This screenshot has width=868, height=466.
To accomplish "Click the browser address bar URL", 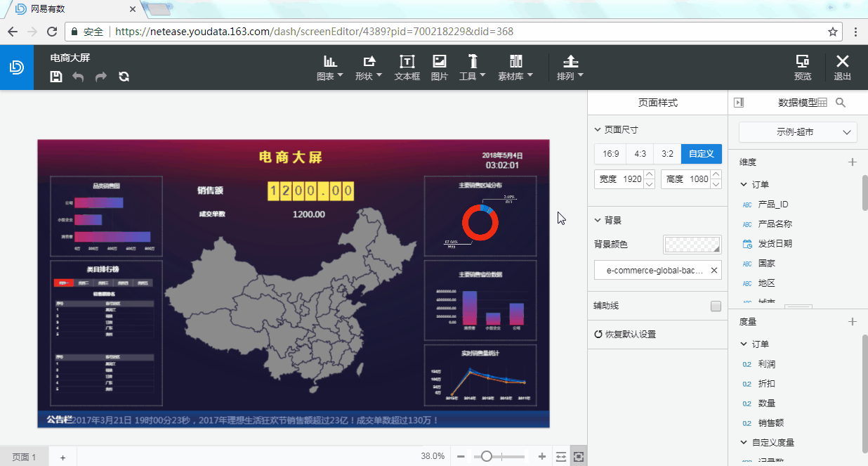I will [x=314, y=32].
